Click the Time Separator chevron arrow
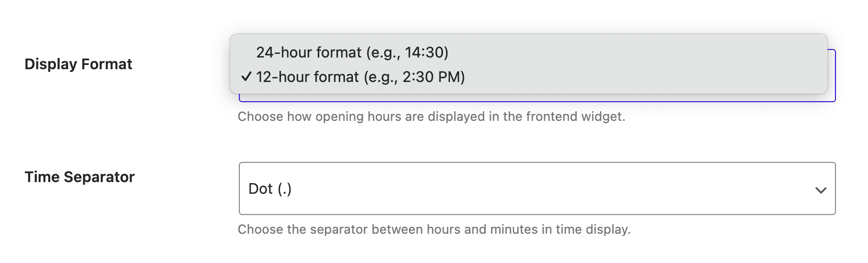868x263 pixels. [x=821, y=190]
